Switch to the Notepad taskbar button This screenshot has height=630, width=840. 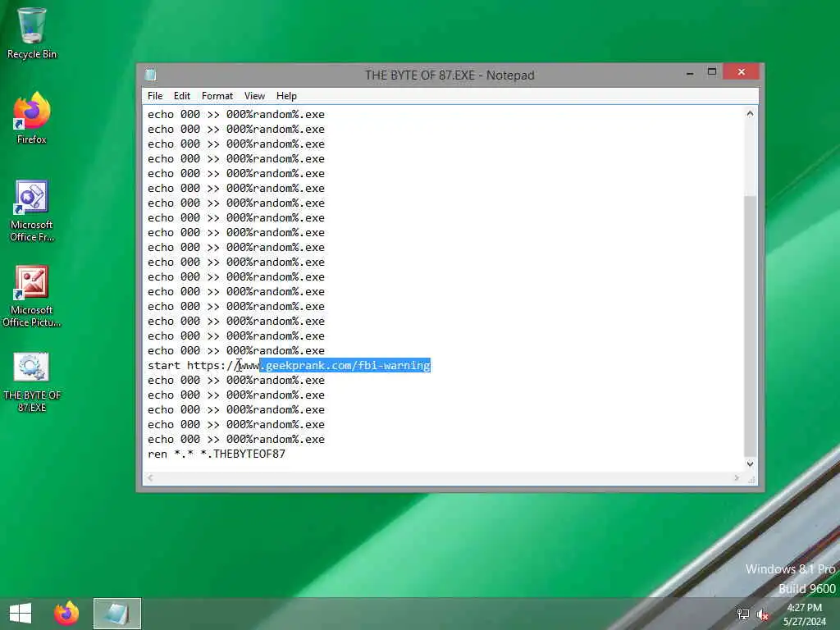(x=116, y=614)
